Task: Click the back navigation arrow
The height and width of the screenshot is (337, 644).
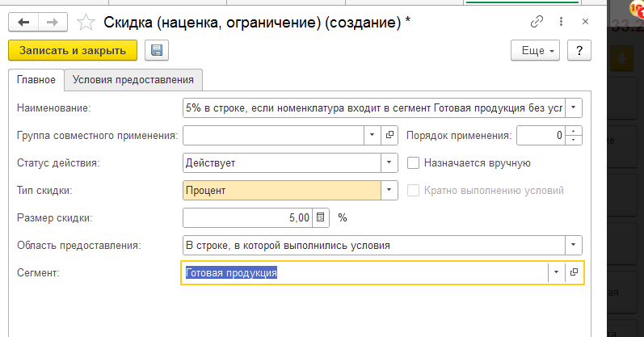Action: pos(23,23)
